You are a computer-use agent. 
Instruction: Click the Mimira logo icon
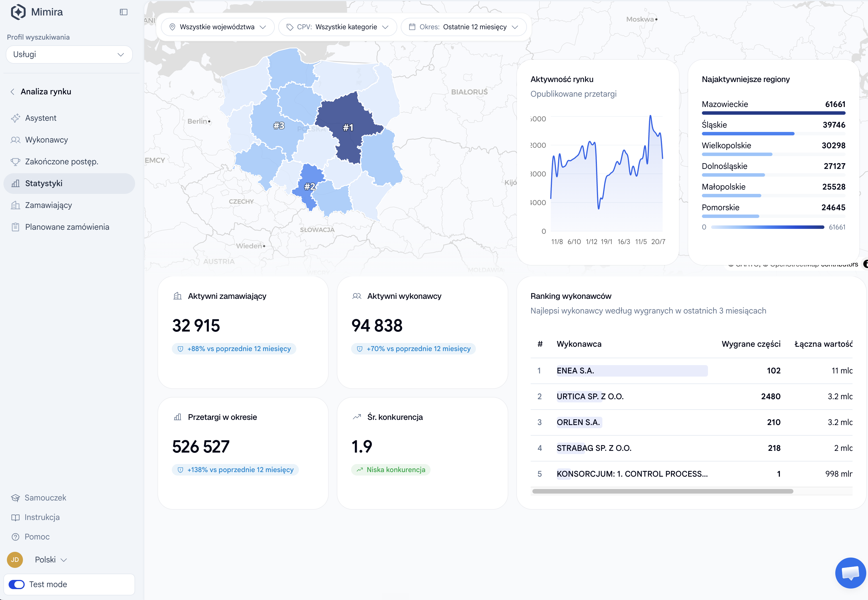pyautogui.click(x=18, y=12)
